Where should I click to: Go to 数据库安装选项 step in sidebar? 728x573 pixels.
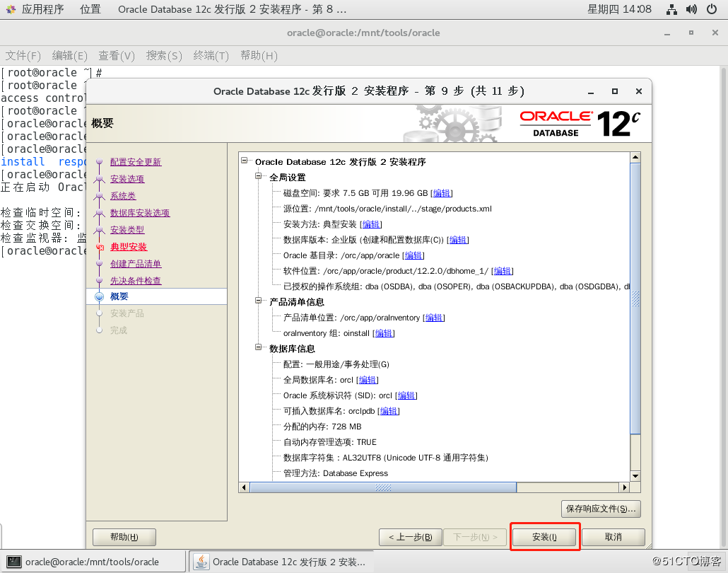point(140,213)
